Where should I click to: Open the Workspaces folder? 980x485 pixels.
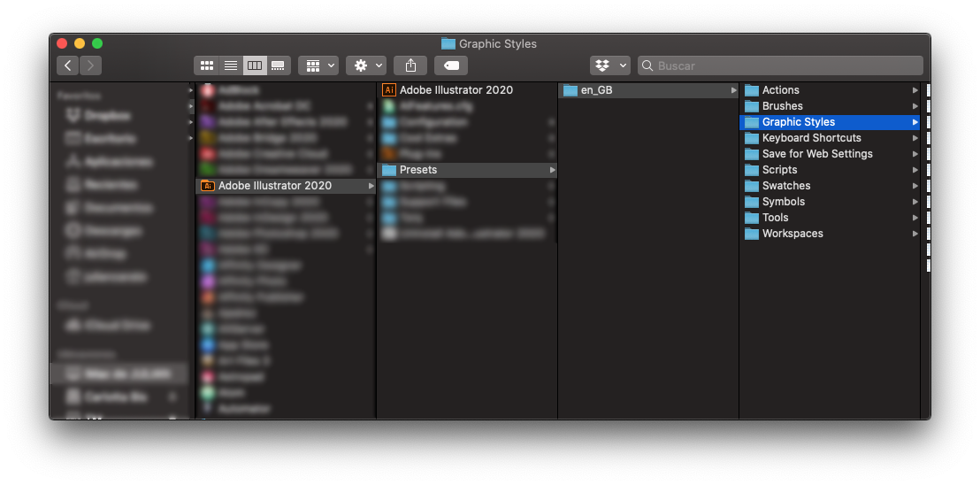click(830, 234)
